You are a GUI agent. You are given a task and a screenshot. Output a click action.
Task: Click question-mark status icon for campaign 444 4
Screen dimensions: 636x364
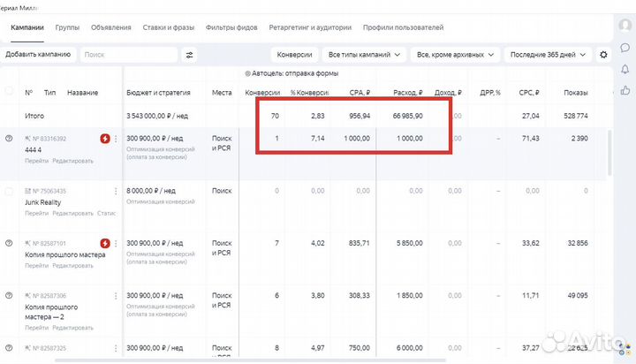[9, 139]
